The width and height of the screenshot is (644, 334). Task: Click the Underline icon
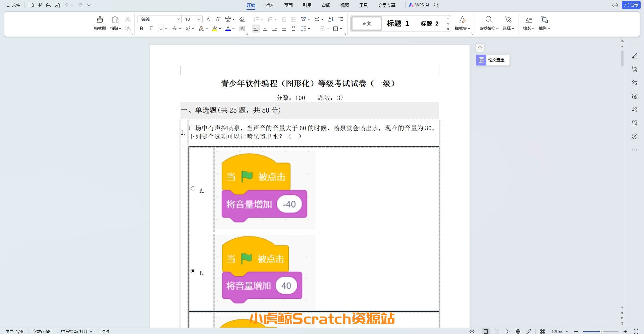[161, 29]
